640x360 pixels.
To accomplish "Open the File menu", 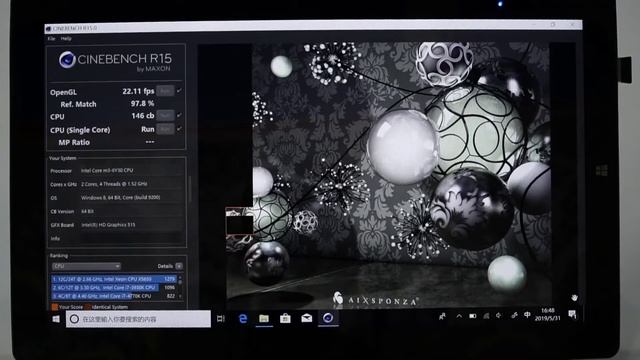I will (x=51, y=39).
